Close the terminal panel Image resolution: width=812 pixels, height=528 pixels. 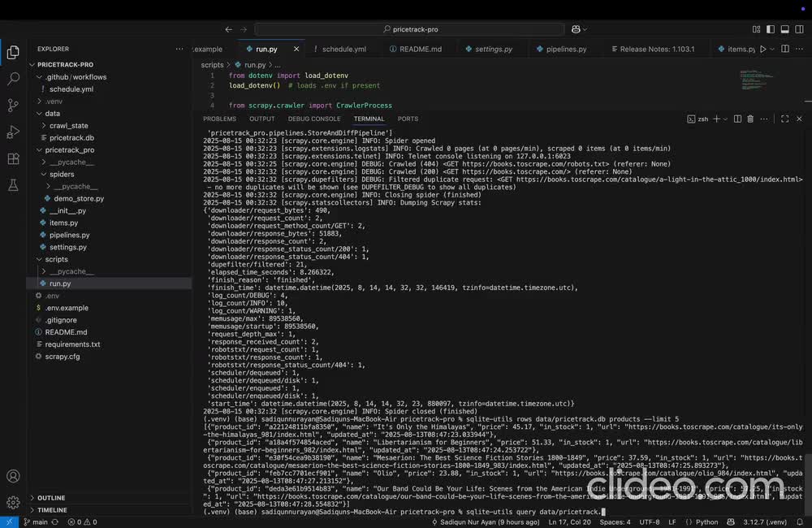(x=799, y=119)
